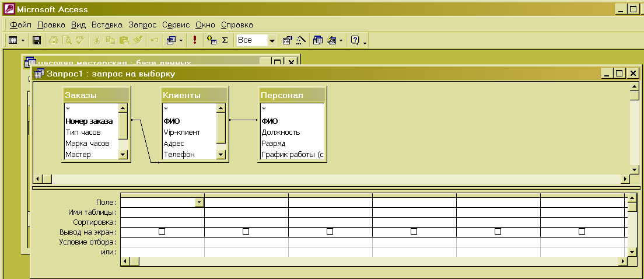Click the Запрос1 query window icon
Viewport: 644px width, 279px height.
point(40,74)
